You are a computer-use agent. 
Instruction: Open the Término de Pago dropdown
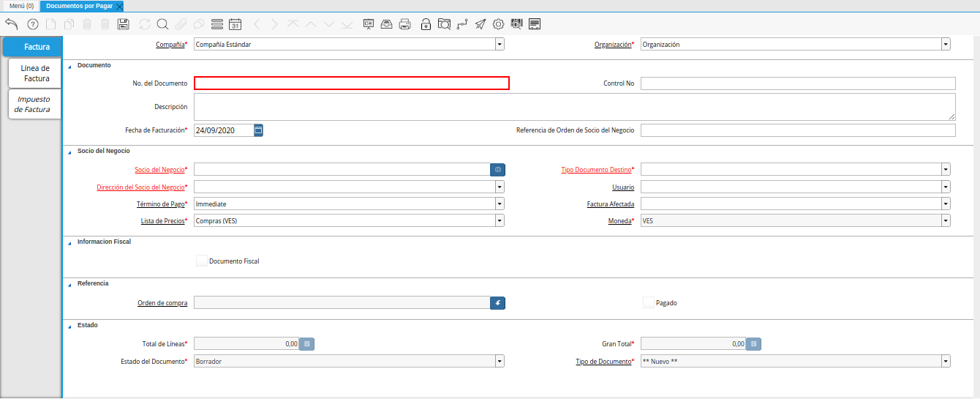point(500,204)
